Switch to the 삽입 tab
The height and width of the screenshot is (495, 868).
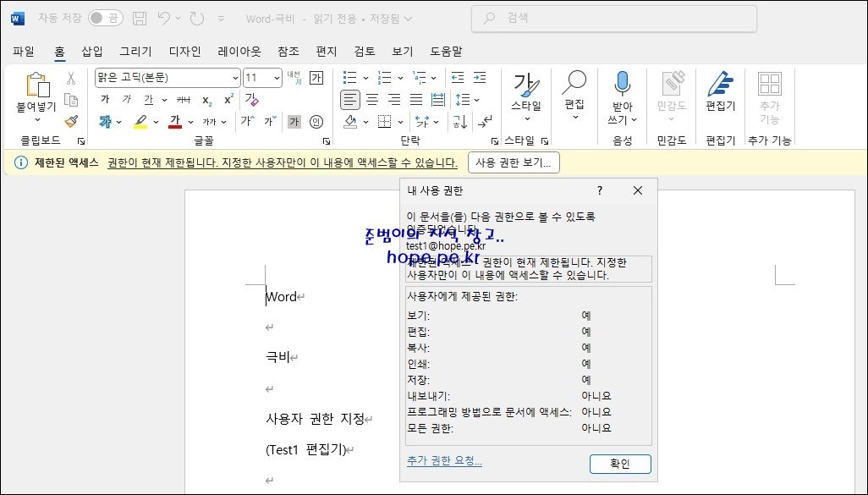click(x=92, y=52)
